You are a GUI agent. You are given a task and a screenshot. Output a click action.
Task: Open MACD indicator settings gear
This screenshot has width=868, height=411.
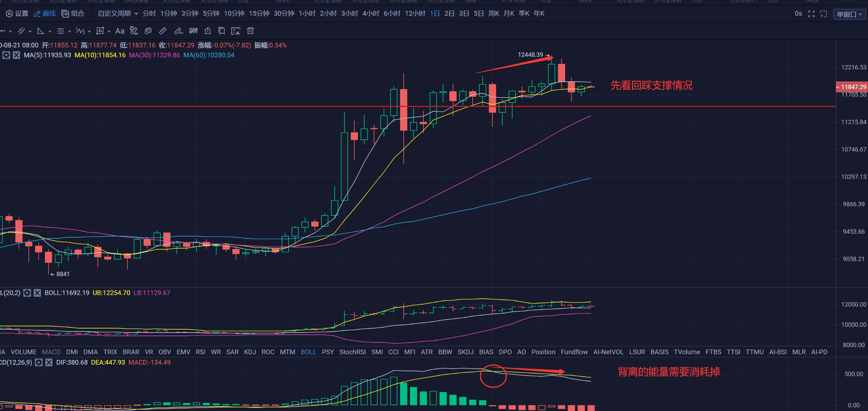pos(39,362)
